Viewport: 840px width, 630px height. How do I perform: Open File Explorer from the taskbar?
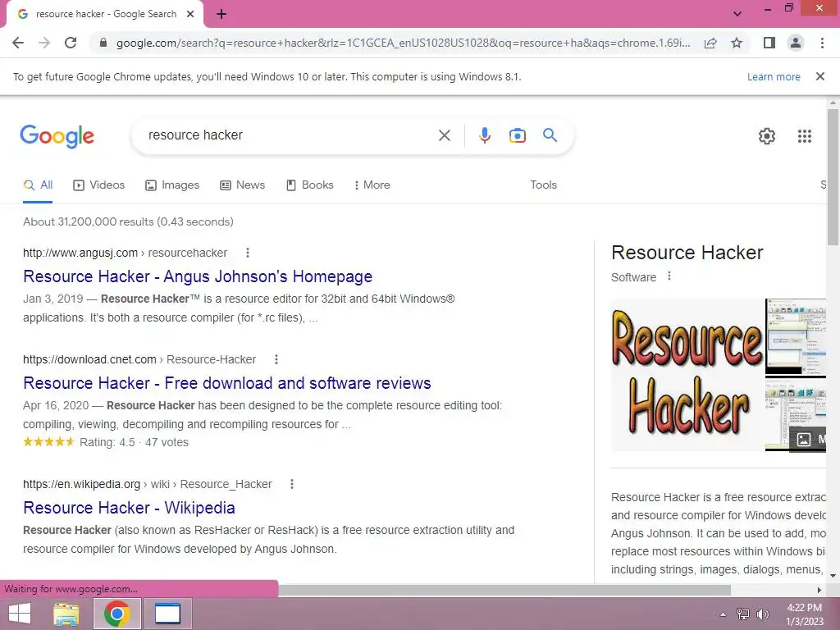click(x=66, y=614)
